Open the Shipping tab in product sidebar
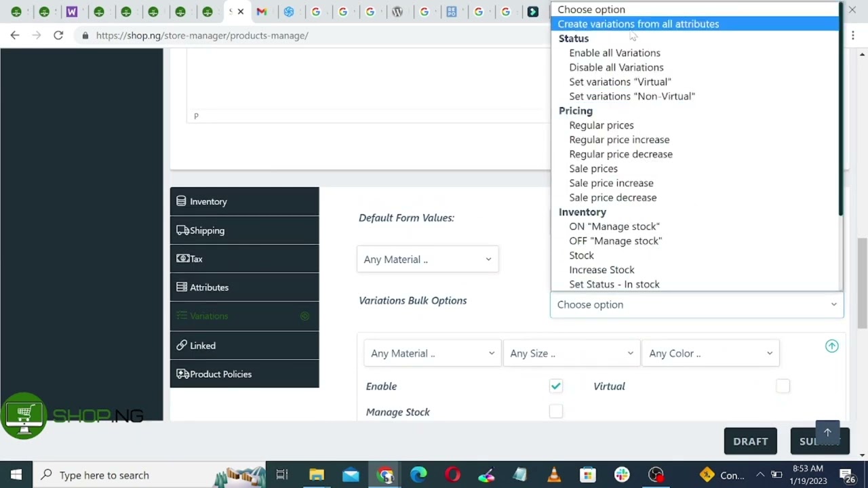Image resolution: width=868 pixels, height=488 pixels. [x=244, y=230]
